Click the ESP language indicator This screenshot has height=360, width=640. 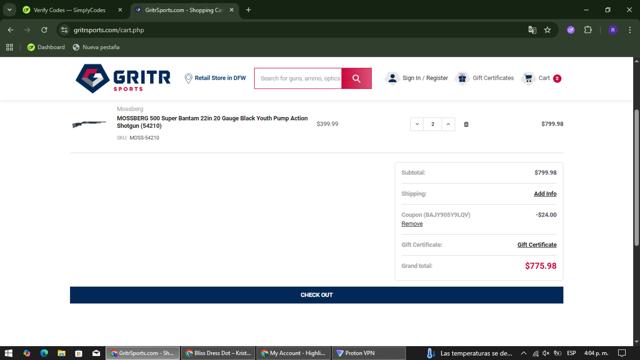tap(571, 353)
